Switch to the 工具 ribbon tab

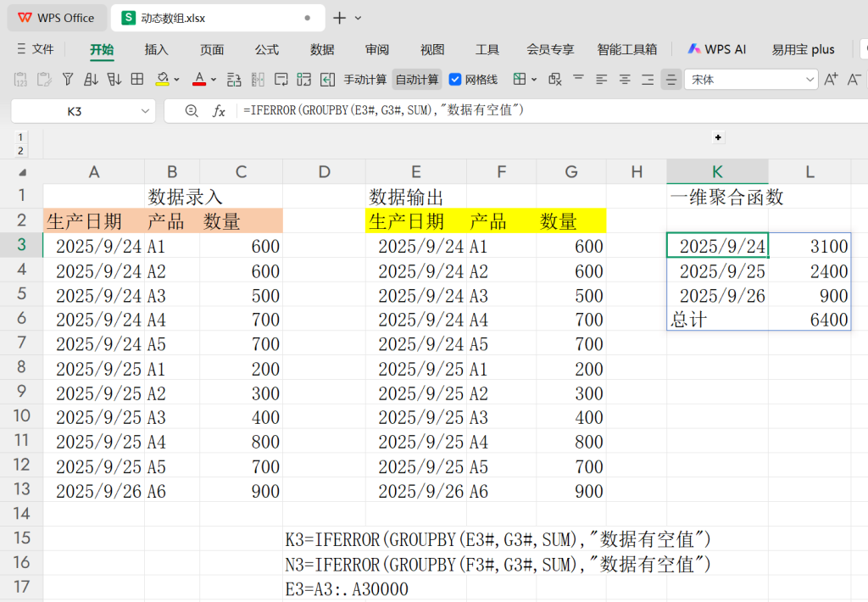(487, 49)
